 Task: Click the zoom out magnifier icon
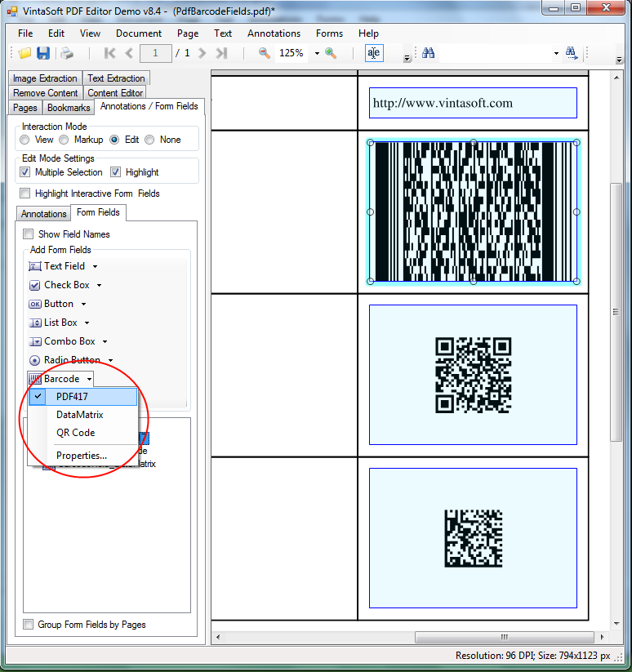click(264, 53)
